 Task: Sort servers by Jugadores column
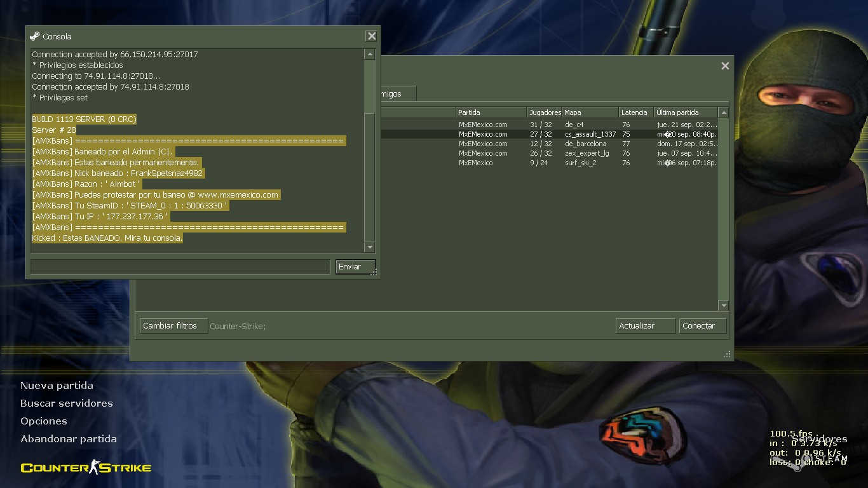pyautogui.click(x=545, y=112)
